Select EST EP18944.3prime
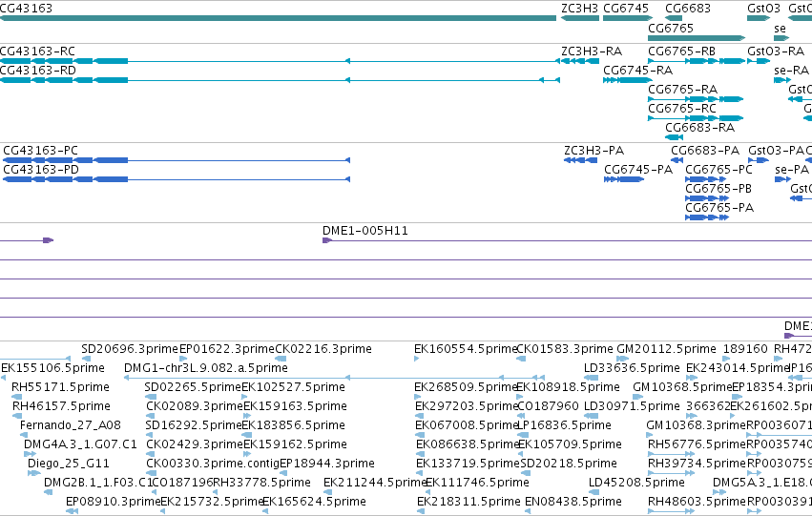Image resolution: width=812 pixels, height=516 pixels. click(x=283, y=473)
